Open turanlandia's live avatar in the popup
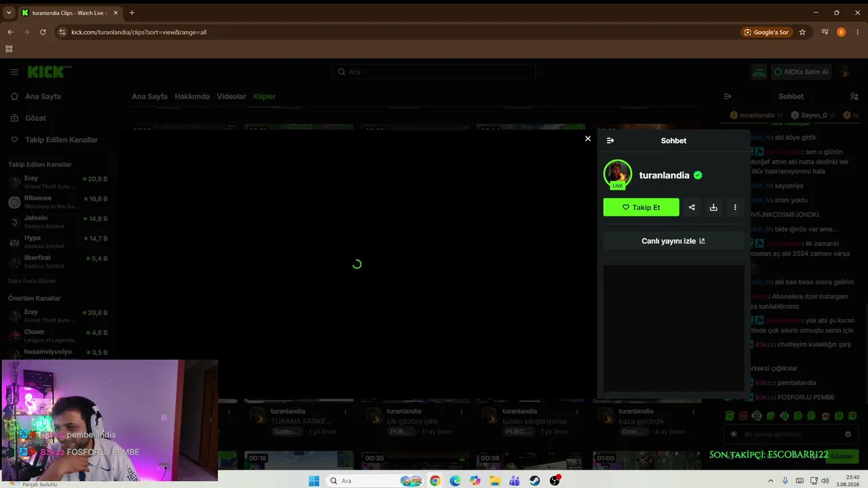Image resolution: width=868 pixels, height=488 pixels. coord(618,175)
